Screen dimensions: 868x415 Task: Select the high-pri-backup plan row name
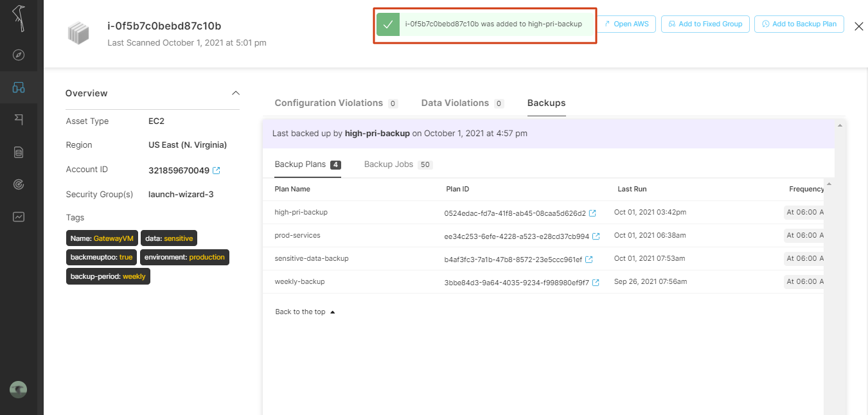coord(301,212)
